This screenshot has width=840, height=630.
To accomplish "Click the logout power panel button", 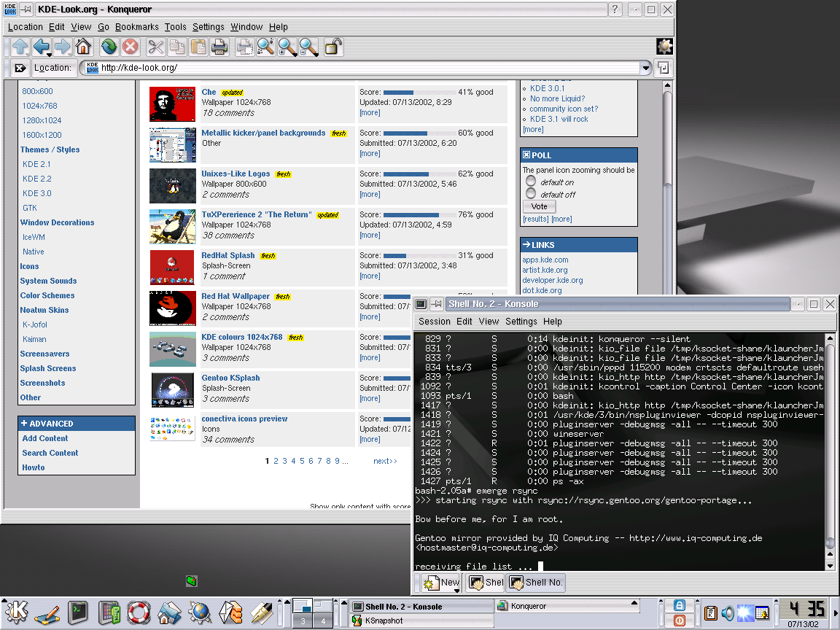I will (680, 621).
